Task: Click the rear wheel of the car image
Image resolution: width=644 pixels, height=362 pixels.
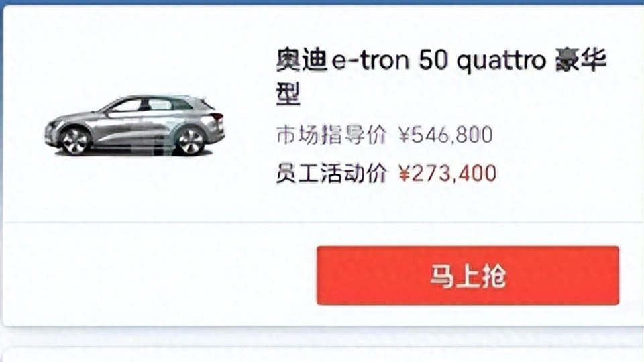Action: tap(190, 141)
